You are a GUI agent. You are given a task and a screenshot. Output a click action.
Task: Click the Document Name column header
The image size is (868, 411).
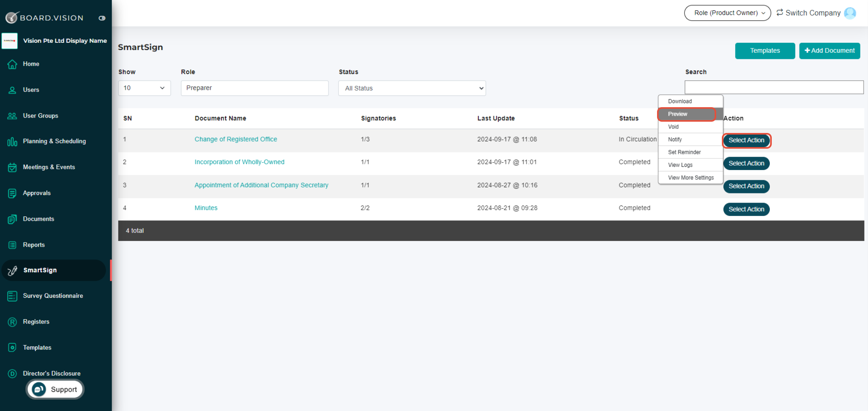click(220, 118)
